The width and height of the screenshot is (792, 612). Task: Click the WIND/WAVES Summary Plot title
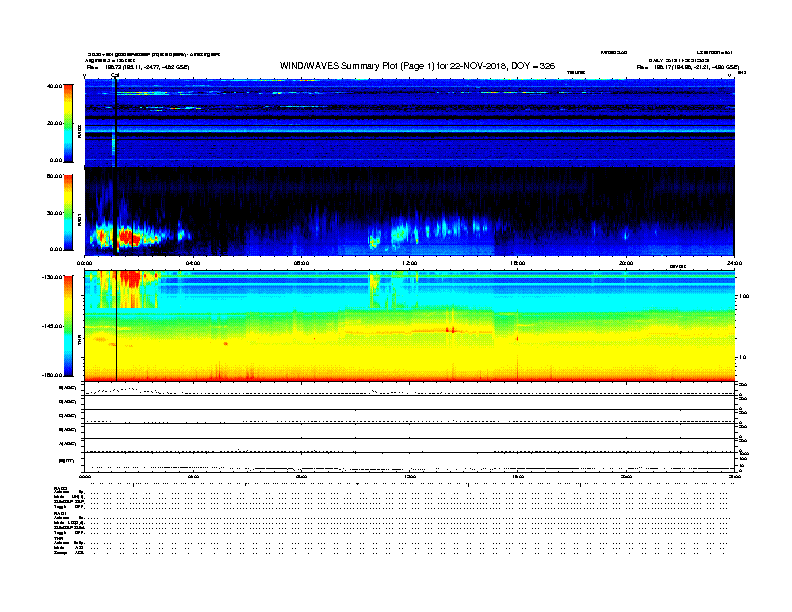(x=417, y=66)
